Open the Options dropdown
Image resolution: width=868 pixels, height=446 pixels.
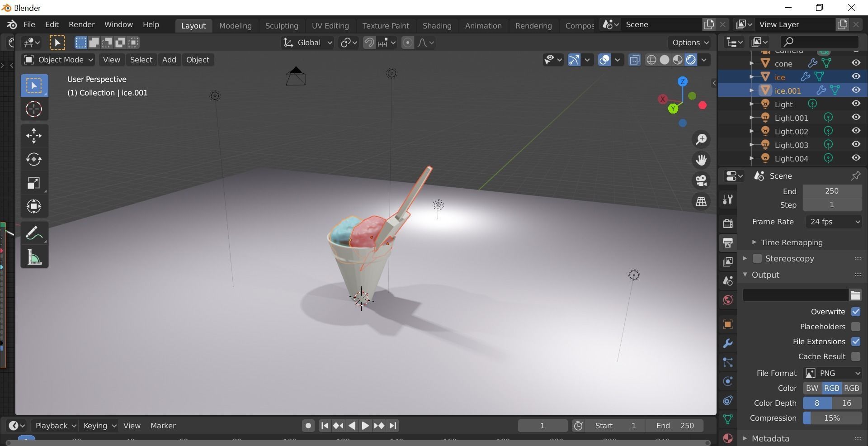coord(690,43)
